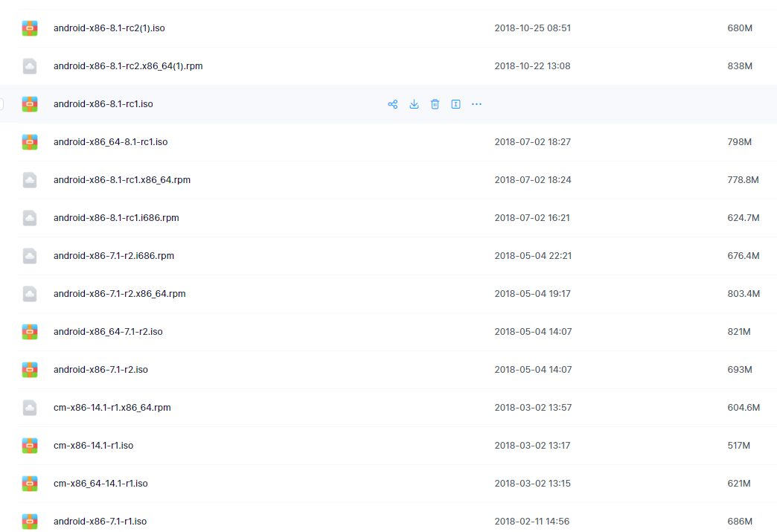
Task: Click size value 686M
Action: [740, 522]
